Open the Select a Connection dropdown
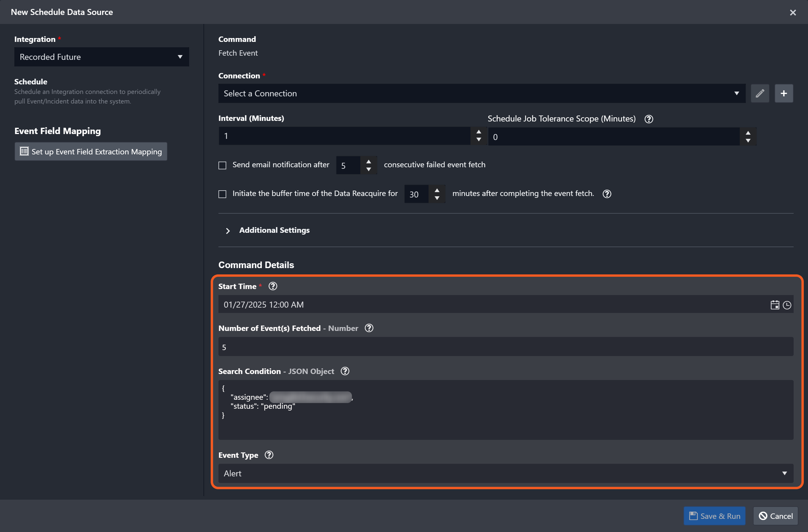Image resolution: width=808 pixels, height=532 pixels. [482, 93]
